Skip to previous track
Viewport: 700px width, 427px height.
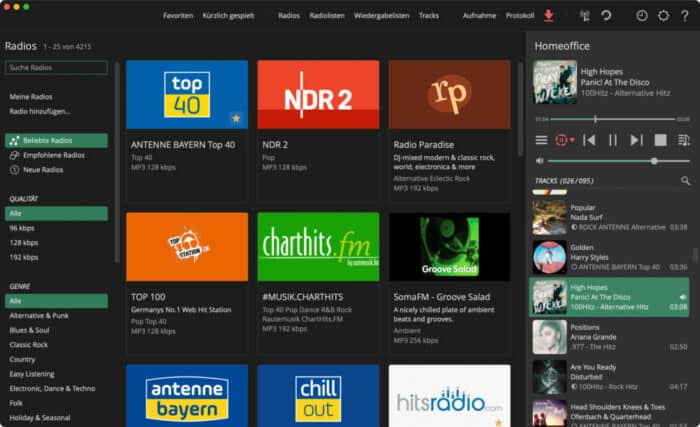[x=589, y=140]
